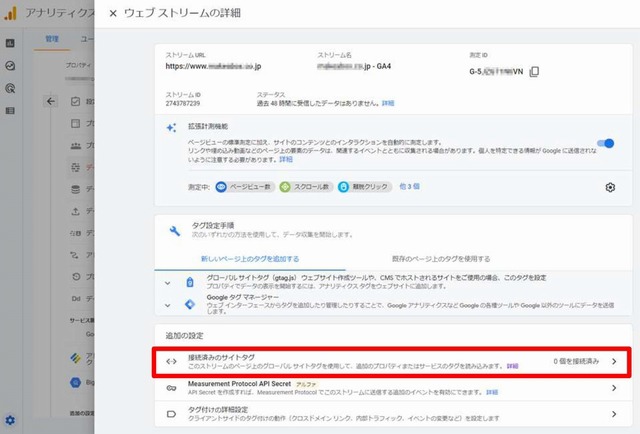Open the Reports icon in left sidebar
Viewport: 640px width, 434px height.
pos(10,43)
